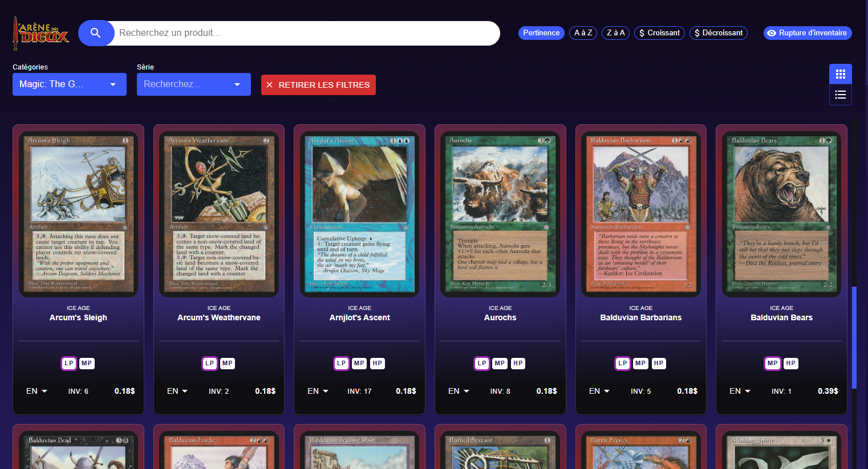Click the eye icon in Rupture d'inventaire
Viewport: 868px width, 469px height.
click(x=772, y=33)
